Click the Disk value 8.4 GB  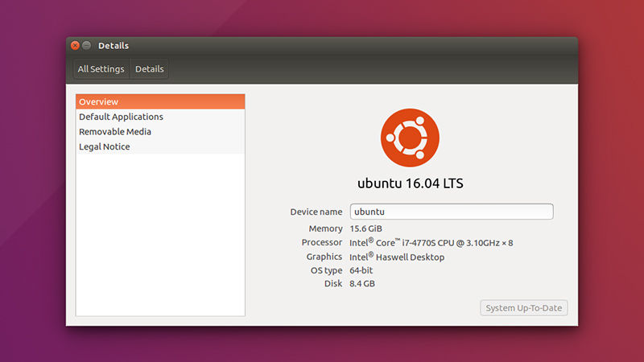click(361, 284)
